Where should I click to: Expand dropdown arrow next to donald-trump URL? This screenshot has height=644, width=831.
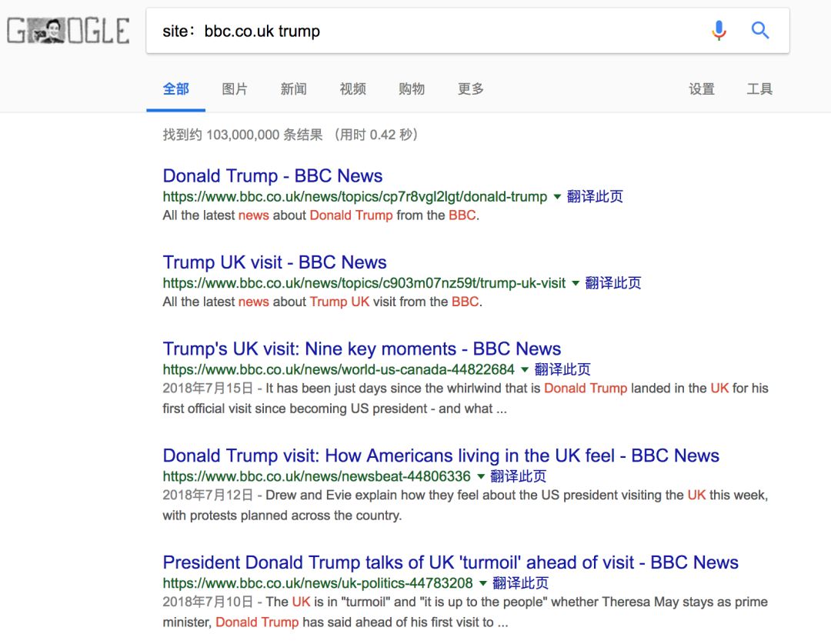(557, 197)
